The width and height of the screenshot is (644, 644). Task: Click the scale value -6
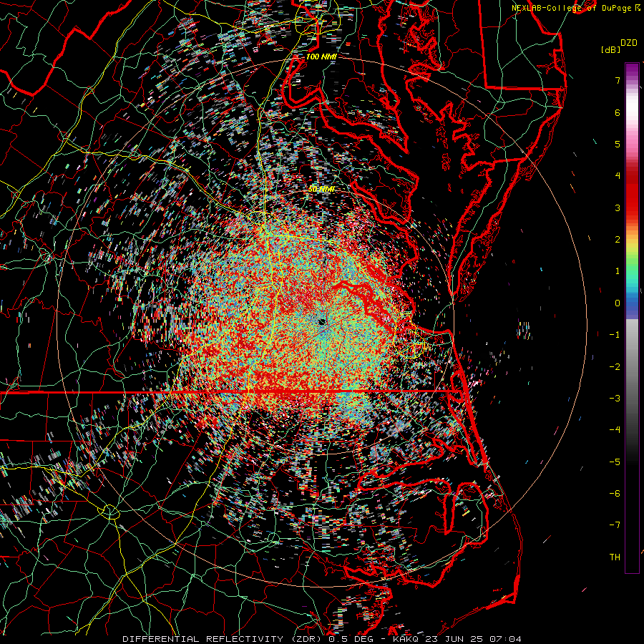pyautogui.click(x=615, y=494)
